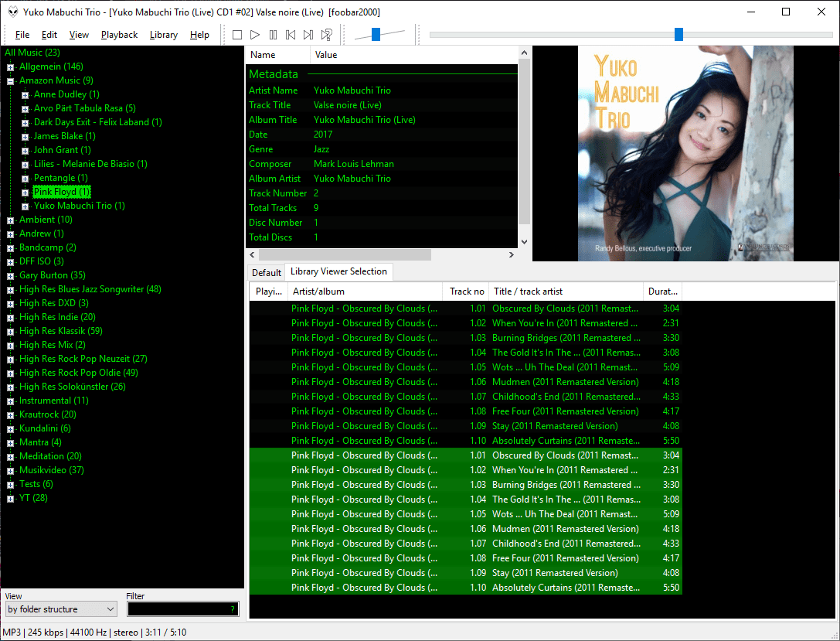
Task: Expand the Gary Burton folder
Action: [10, 276]
